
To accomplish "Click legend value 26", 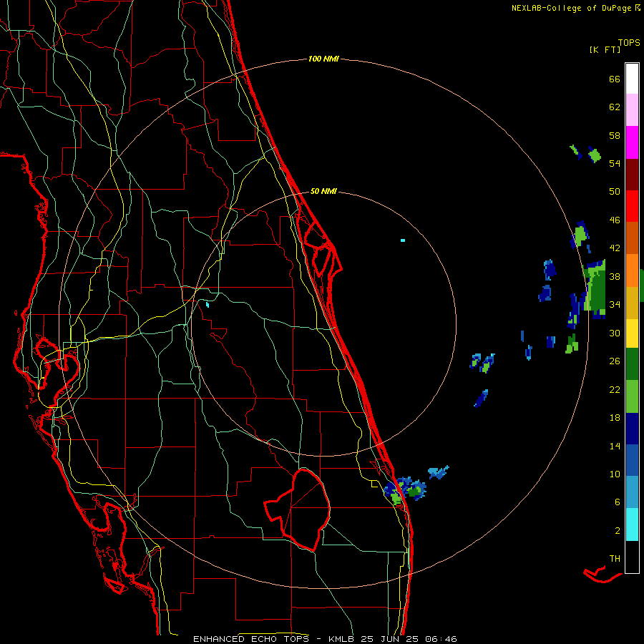I will (x=615, y=361).
